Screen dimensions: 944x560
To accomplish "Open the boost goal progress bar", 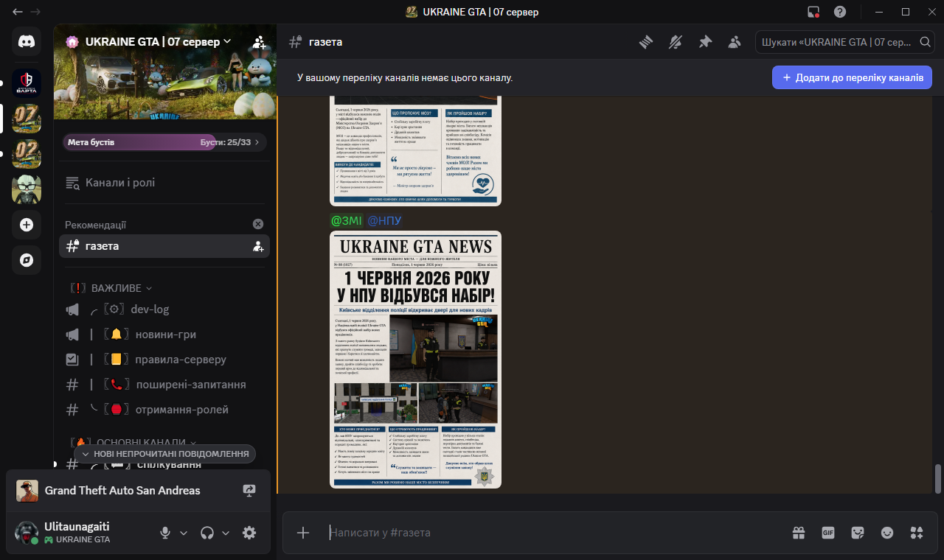I will [164, 142].
